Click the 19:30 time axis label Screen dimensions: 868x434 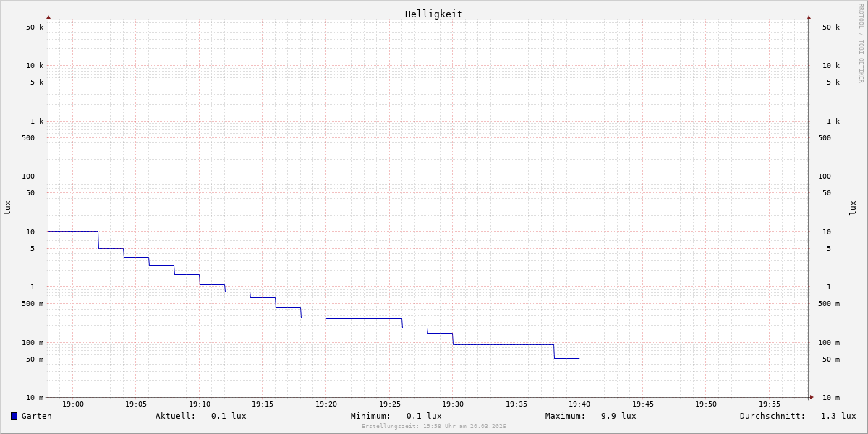[453, 404]
